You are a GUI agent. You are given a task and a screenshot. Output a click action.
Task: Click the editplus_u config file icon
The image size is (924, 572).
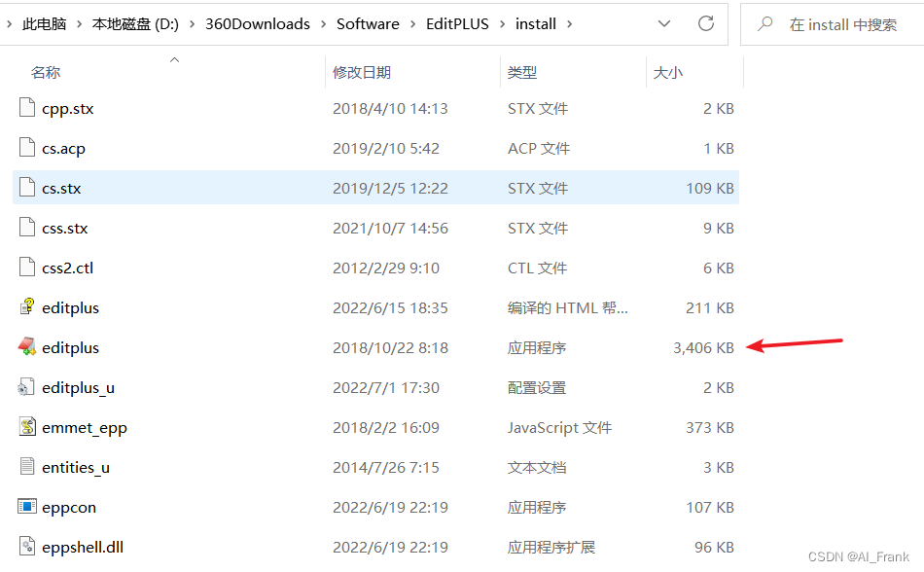[x=27, y=387]
